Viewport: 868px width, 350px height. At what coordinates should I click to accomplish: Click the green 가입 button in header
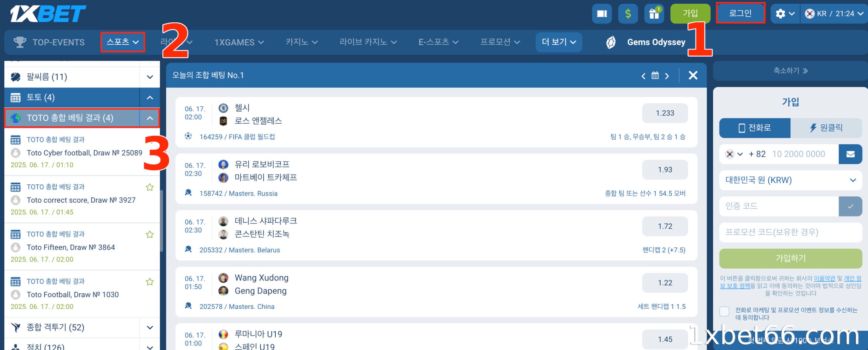pyautogui.click(x=690, y=14)
